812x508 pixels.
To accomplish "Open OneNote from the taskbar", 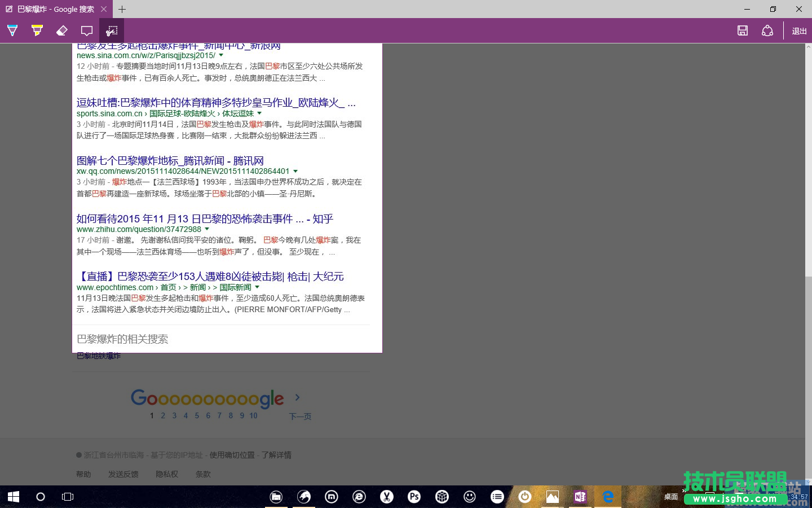I will click(580, 497).
